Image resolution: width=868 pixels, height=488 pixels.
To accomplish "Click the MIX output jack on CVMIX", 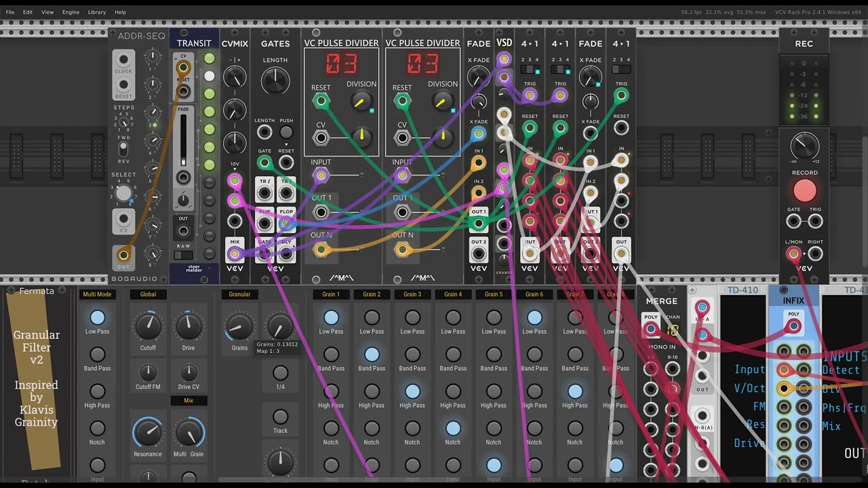I will click(235, 253).
